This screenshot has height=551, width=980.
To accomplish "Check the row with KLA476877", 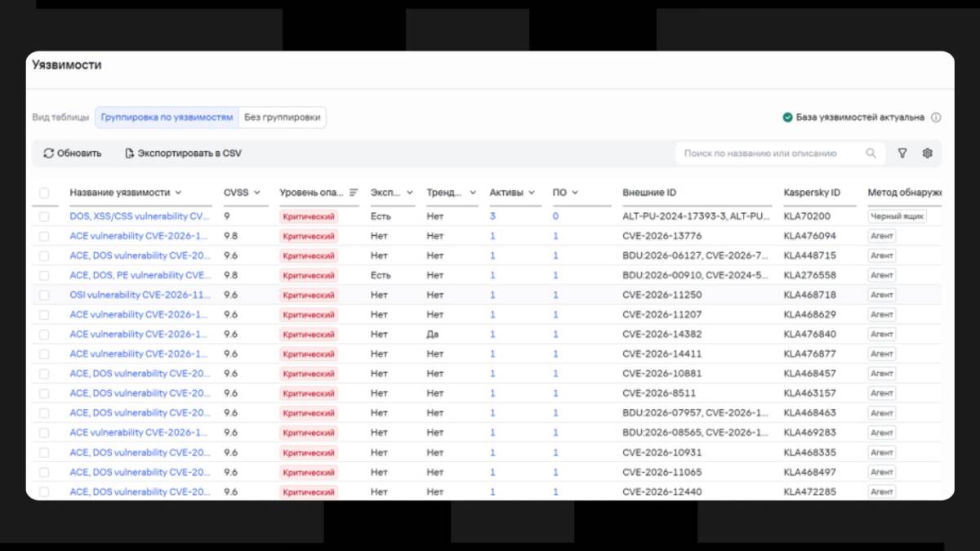I will [x=44, y=354].
